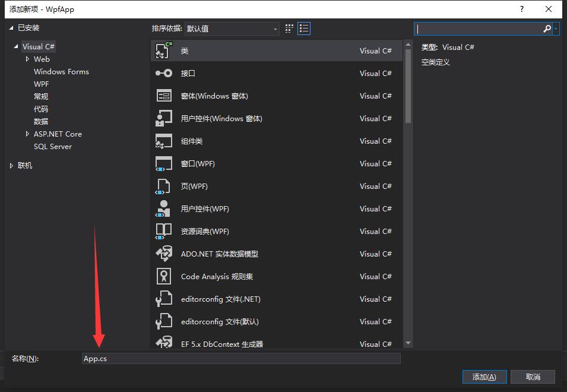
Task: Expand the 联机 node arrow
Action: 11,166
